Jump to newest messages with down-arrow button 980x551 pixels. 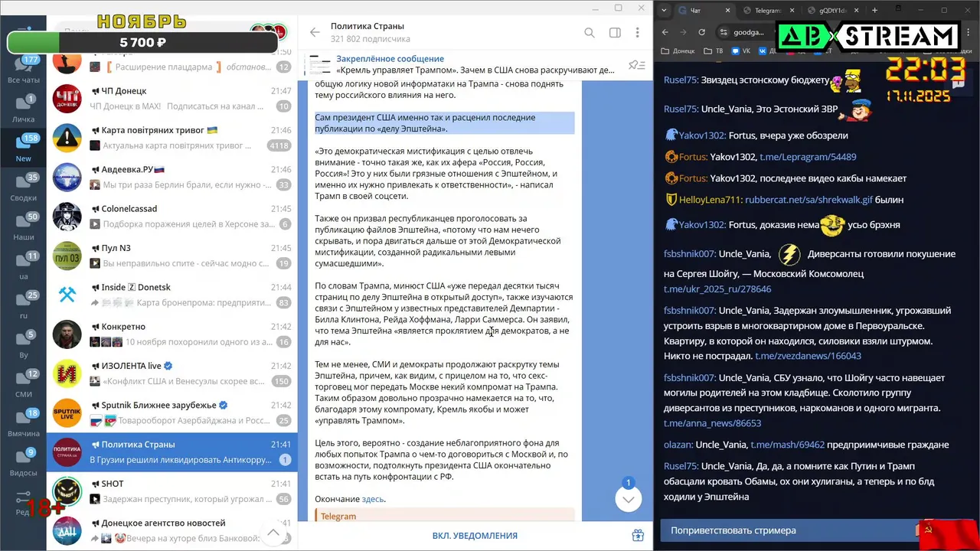tap(628, 500)
